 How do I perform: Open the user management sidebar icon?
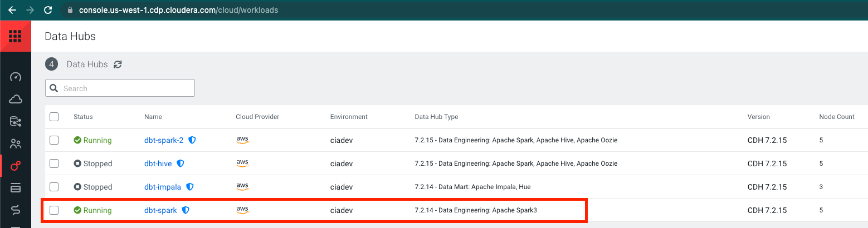tap(16, 144)
